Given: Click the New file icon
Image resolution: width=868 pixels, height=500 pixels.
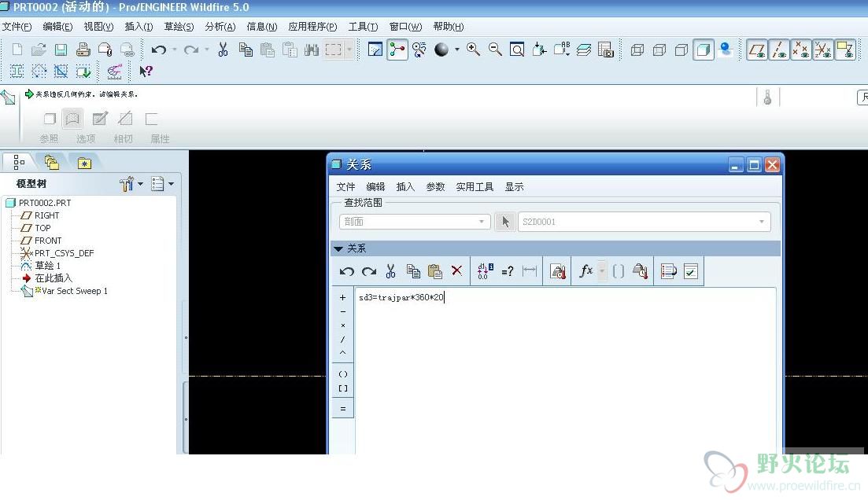Looking at the screenshot, I should click(17, 50).
